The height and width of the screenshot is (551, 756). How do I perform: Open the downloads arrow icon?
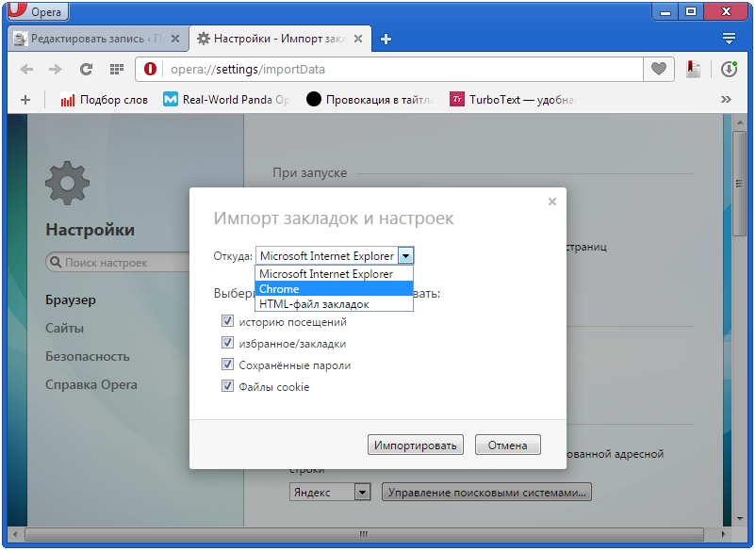729,69
